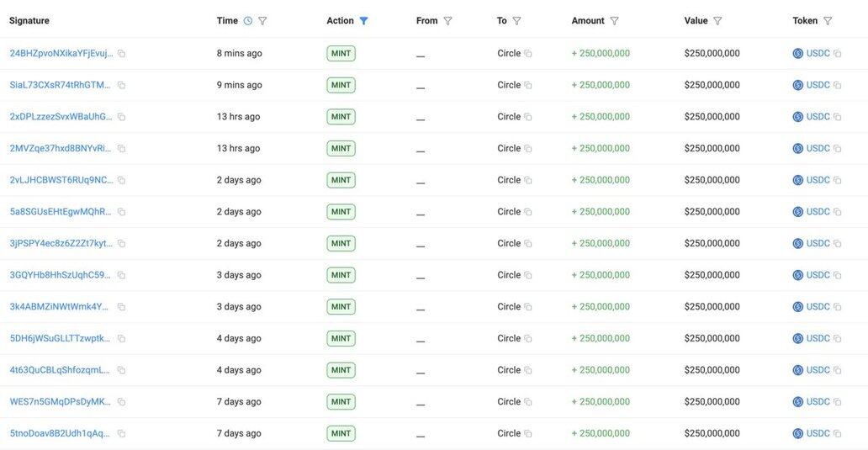Screen dimensions: 868x450
Task: Open the Time column filter
Action: click(x=262, y=21)
